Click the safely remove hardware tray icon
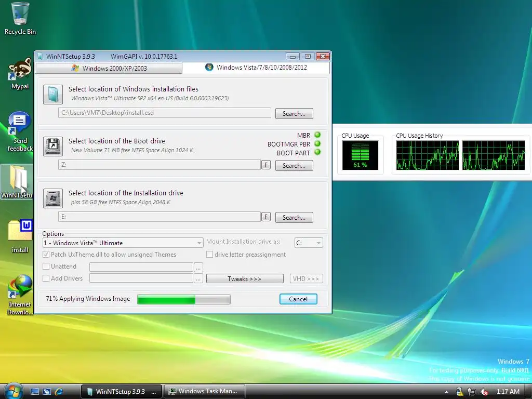This screenshot has width=532, height=399. click(460, 392)
